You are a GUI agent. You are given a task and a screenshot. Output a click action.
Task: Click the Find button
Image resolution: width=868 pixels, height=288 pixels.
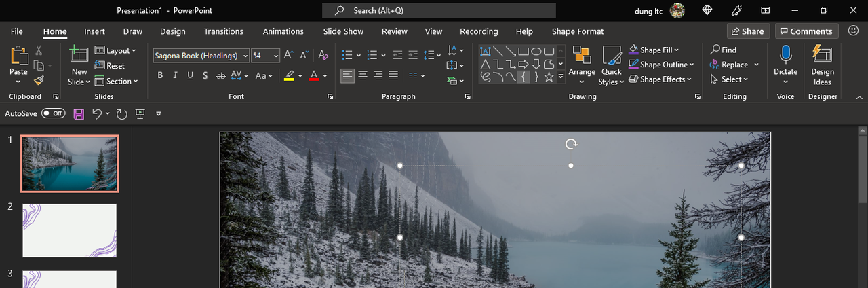tap(724, 50)
